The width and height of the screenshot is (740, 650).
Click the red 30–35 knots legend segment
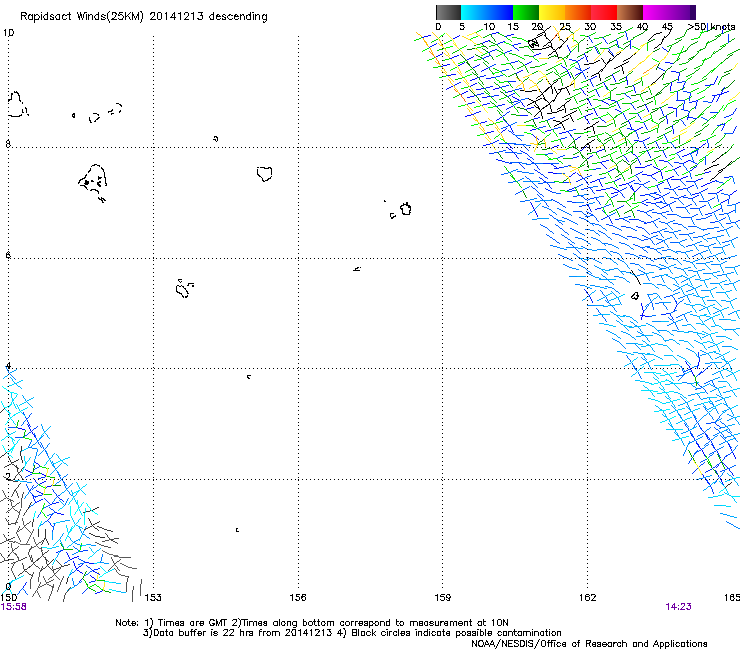(x=604, y=12)
